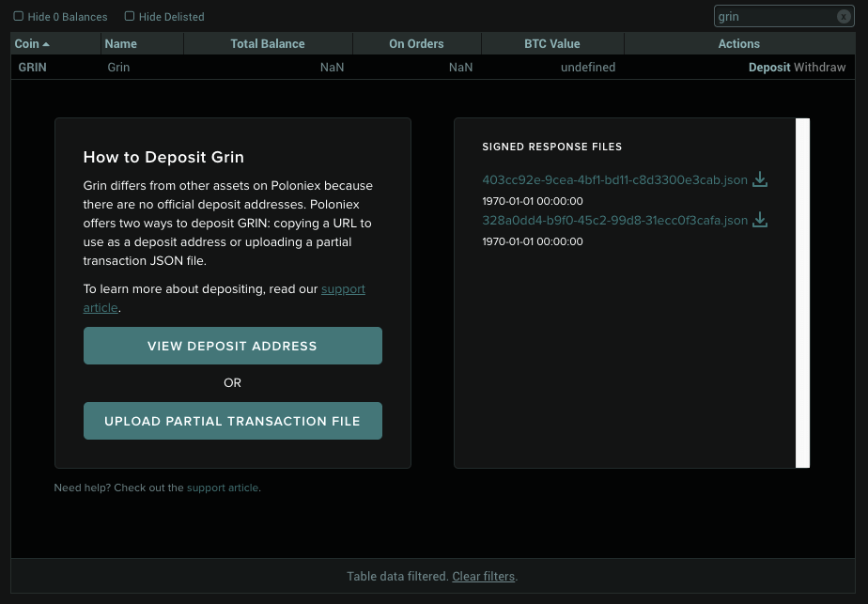Click the signed response files scrollbar

click(x=802, y=292)
